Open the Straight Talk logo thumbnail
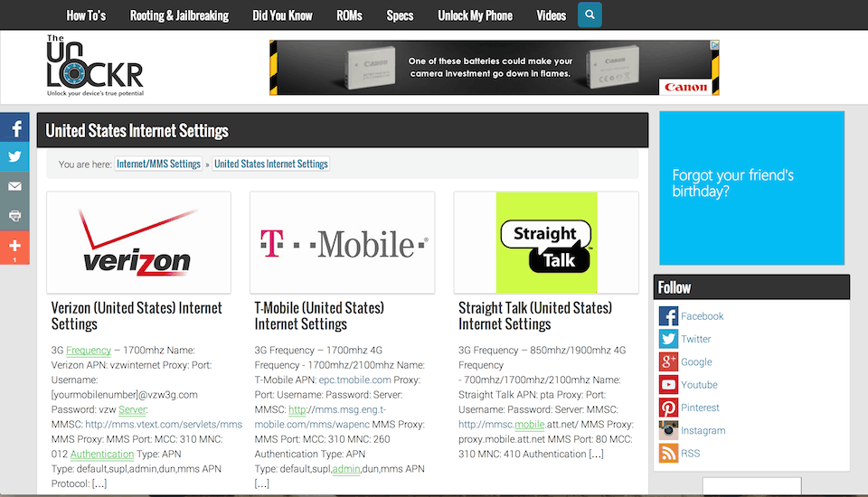 point(546,242)
